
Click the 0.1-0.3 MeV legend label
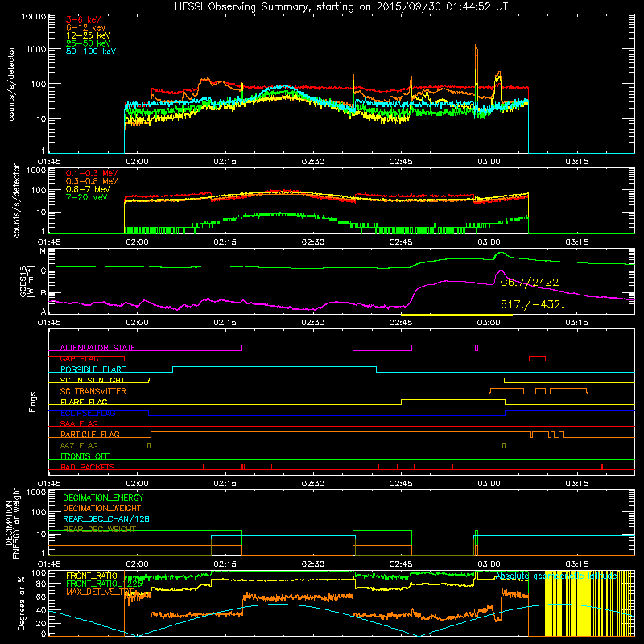[92, 173]
